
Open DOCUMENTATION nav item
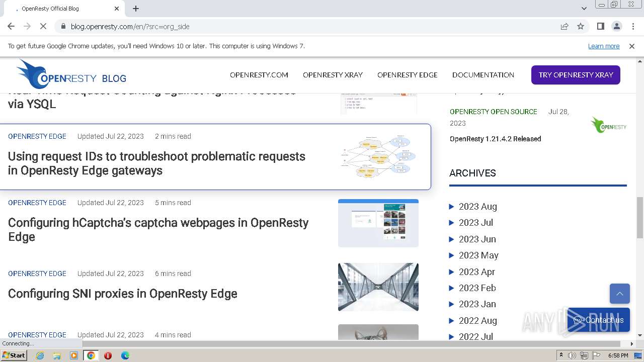[x=483, y=74]
